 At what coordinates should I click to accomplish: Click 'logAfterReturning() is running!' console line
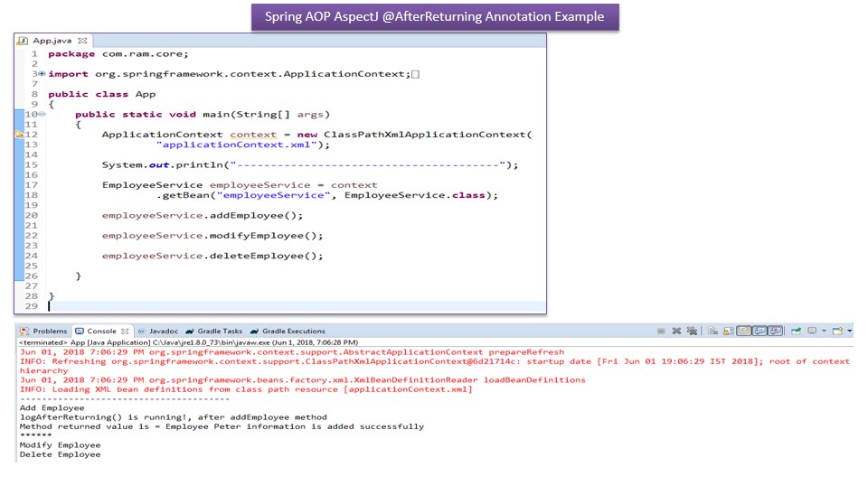174,417
